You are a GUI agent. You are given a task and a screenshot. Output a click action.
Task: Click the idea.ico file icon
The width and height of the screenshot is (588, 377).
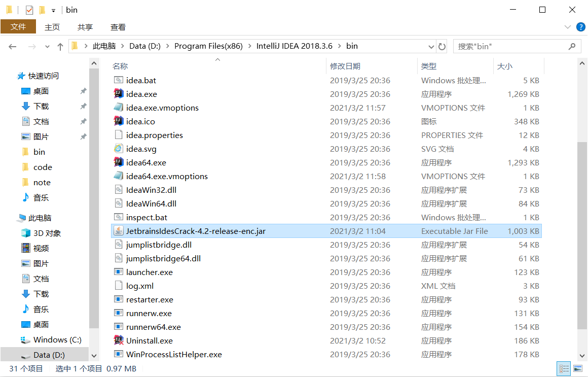point(119,121)
